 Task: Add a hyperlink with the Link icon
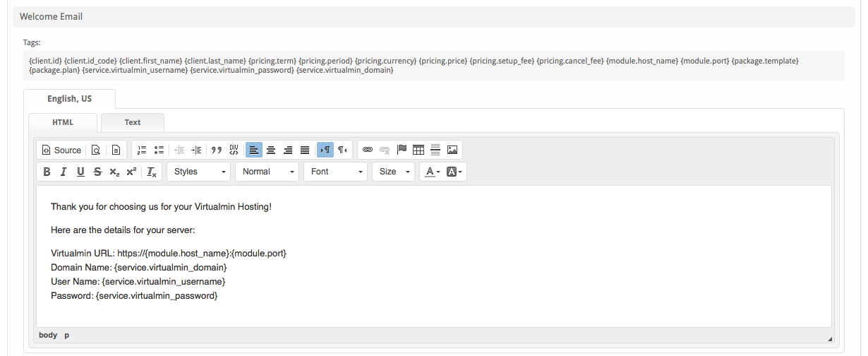tap(367, 150)
